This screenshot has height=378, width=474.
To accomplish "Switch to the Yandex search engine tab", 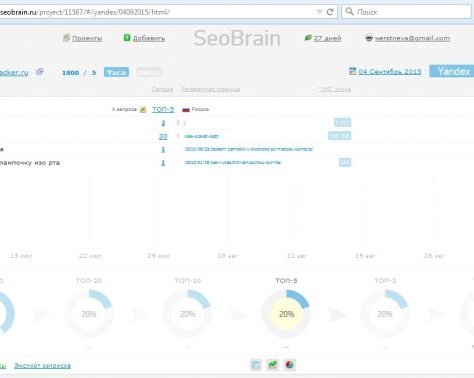I will pyautogui.click(x=452, y=71).
